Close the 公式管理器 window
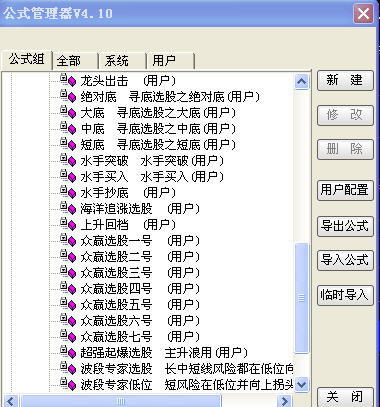 (363, 14)
